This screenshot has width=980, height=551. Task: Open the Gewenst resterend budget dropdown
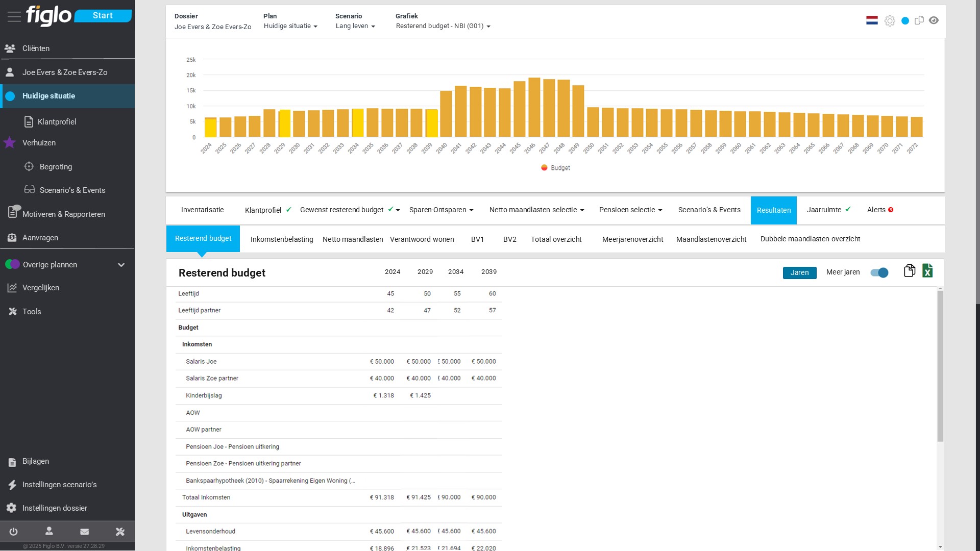350,210
